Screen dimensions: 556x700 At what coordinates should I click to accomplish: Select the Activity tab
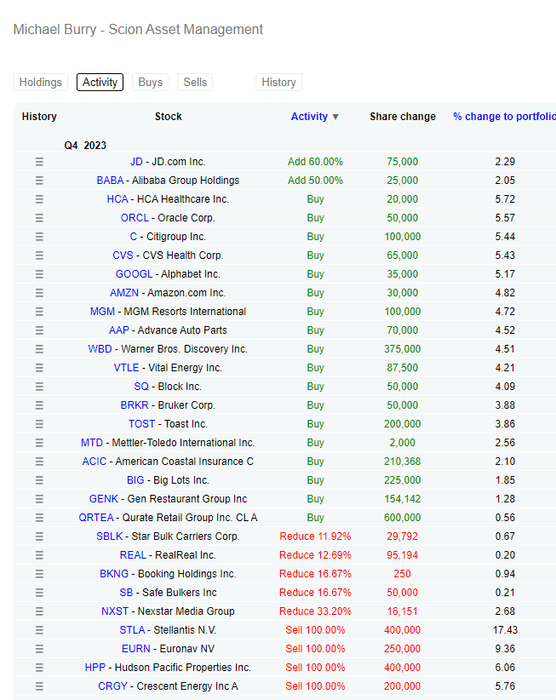point(100,82)
